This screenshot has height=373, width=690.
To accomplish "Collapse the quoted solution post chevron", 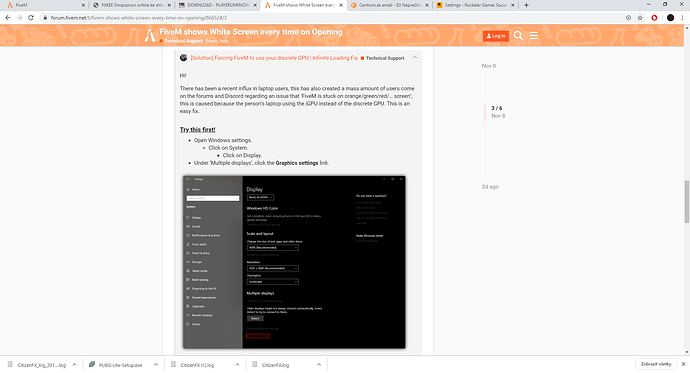I will coord(415,58).
